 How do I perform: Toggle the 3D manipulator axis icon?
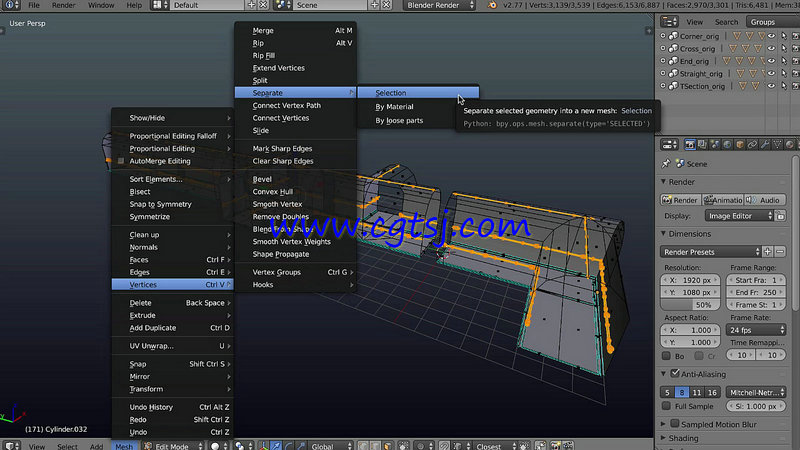point(264,446)
